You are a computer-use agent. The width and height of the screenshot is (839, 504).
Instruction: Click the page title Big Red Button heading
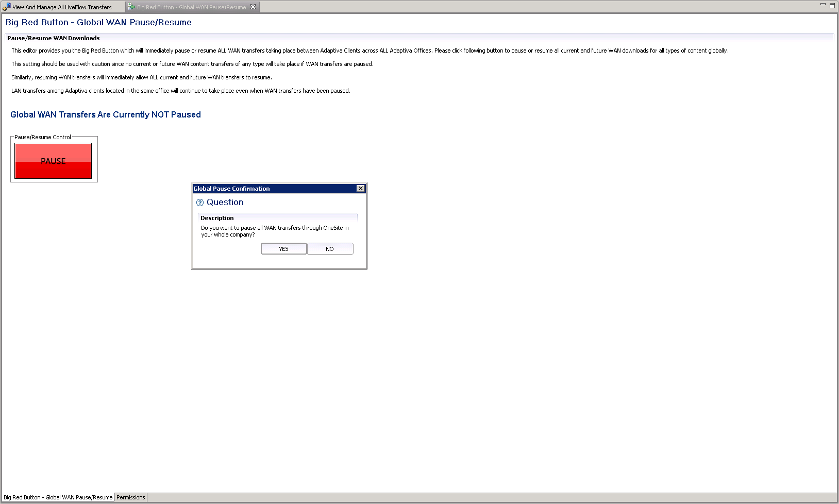tap(98, 22)
